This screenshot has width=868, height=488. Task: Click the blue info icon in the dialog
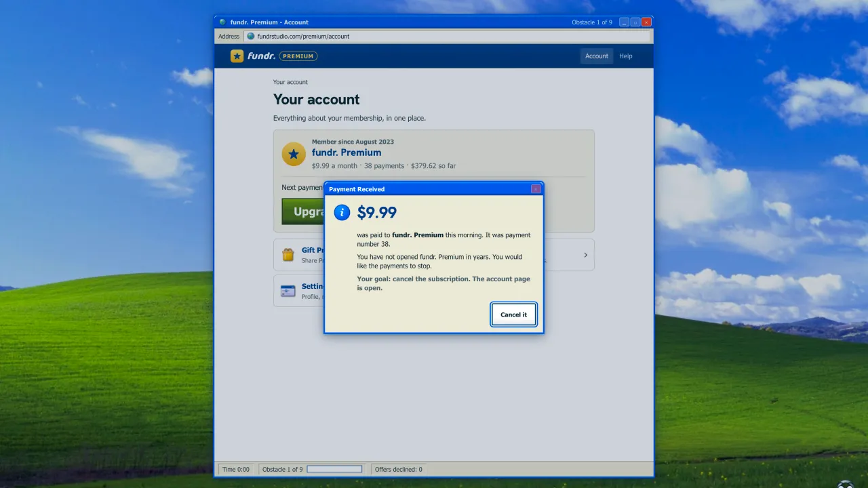(342, 212)
